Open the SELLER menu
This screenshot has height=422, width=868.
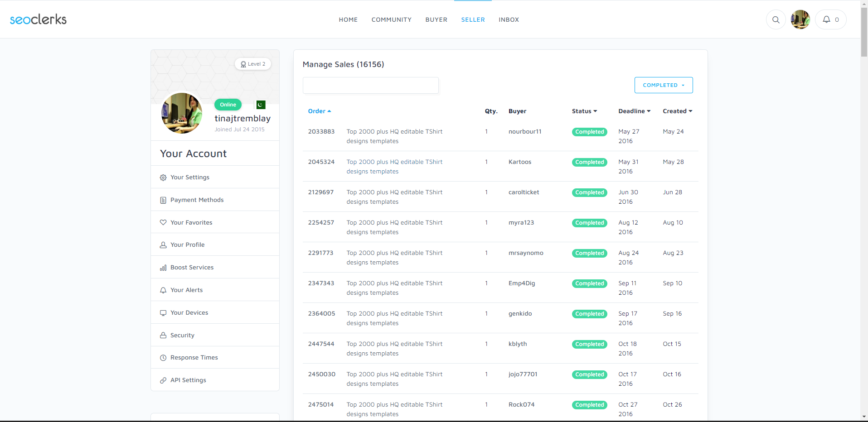(x=473, y=19)
